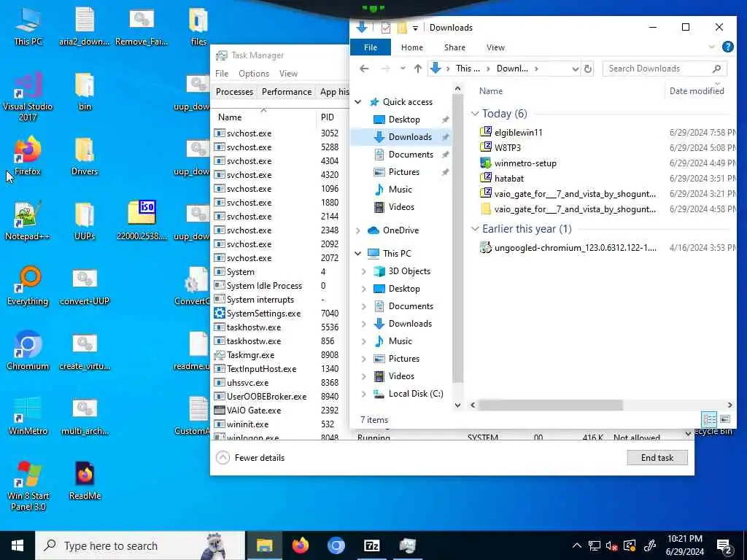The width and height of the screenshot is (747, 560).
Task: Open the Visual Studio 2017 desktop shortcut
Action: (x=28, y=97)
